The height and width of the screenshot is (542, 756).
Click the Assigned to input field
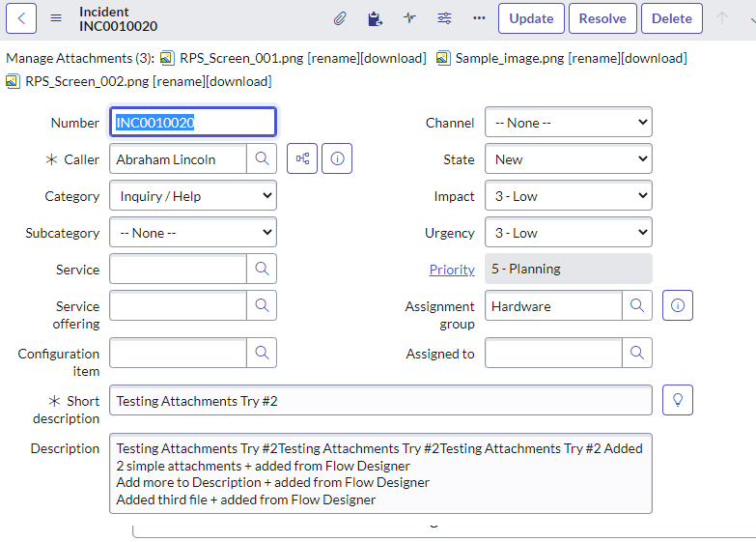pyautogui.click(x=553, y=353)
